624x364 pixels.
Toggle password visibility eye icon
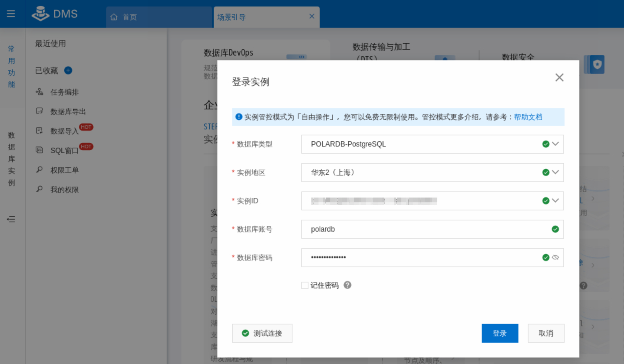tap(555, 257)
